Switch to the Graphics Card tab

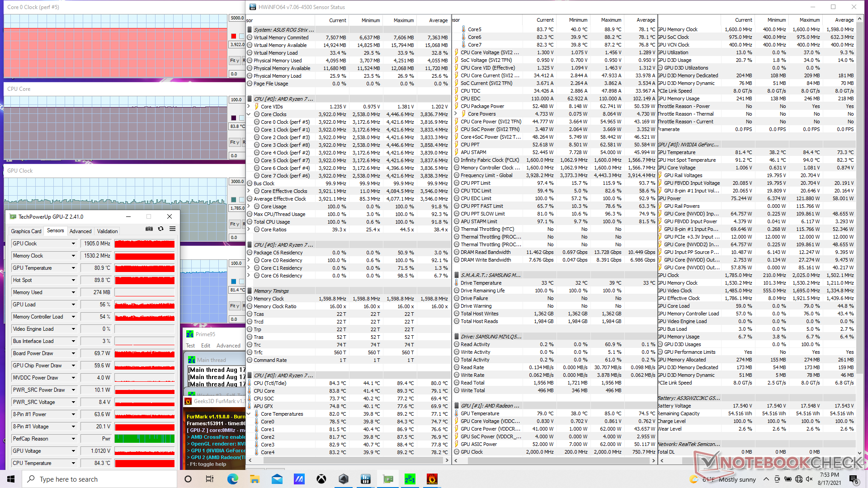coord(26,231)
